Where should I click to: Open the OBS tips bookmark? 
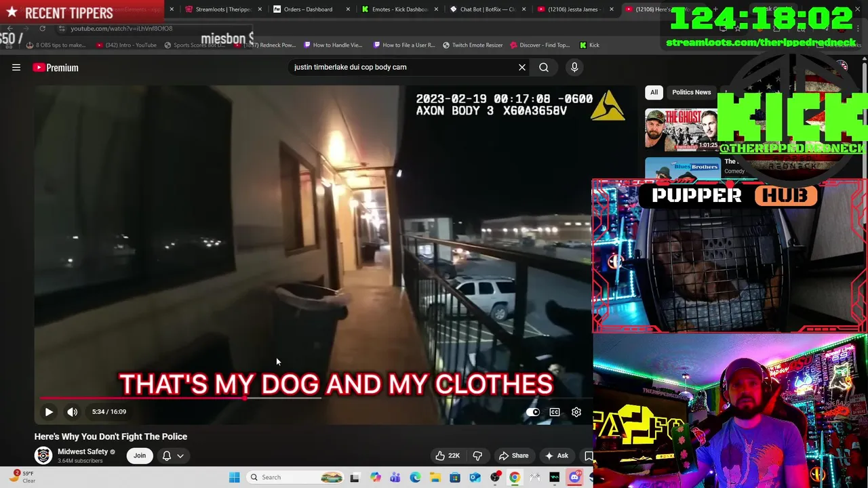coord(56,45)
